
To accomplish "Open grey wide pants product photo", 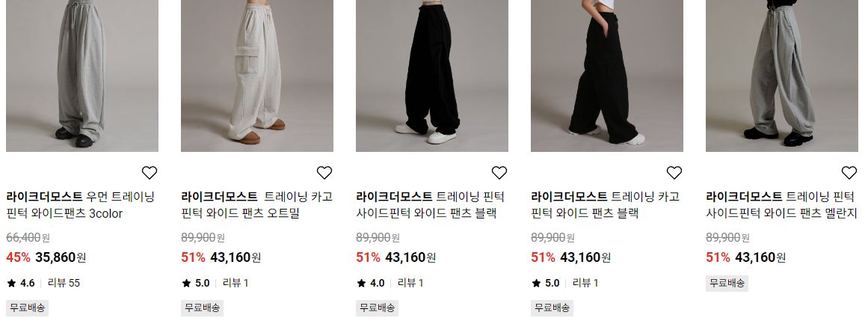I will [82, 76].
